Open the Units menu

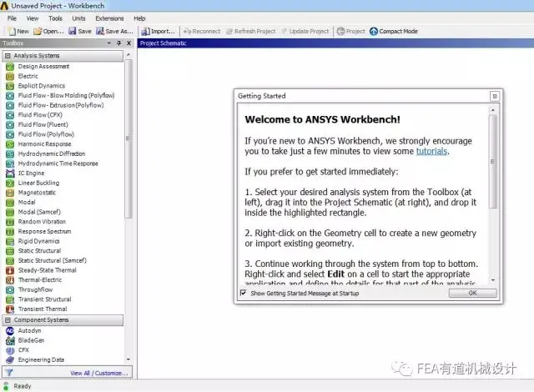pyautogui.click(x=78, y=18)
